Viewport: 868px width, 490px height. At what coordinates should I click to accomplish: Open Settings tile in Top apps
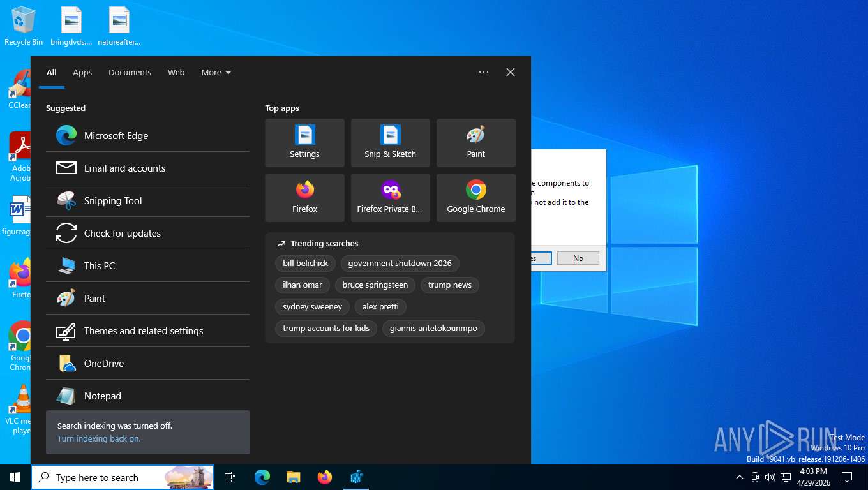(304, 143)
